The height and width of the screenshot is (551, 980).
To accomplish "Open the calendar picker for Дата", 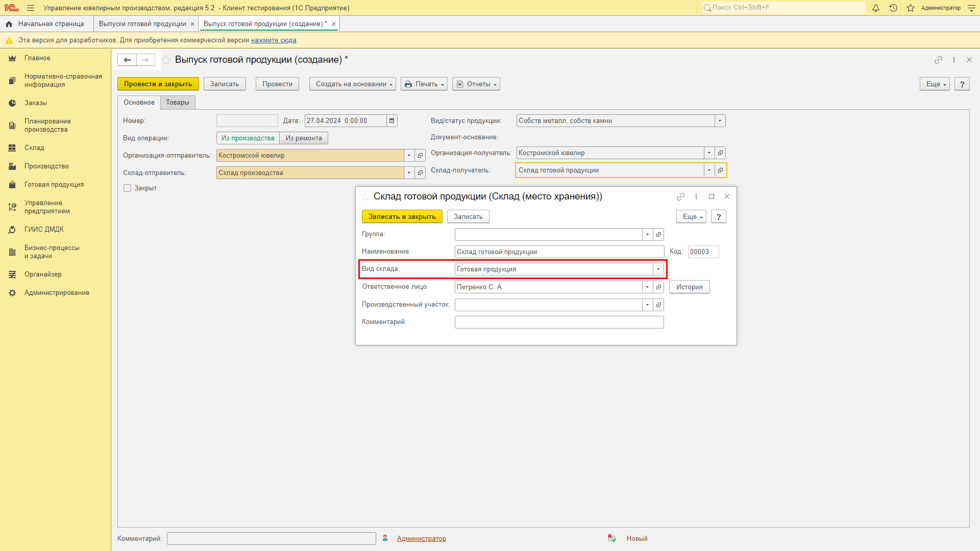I will tap(391, 121).
